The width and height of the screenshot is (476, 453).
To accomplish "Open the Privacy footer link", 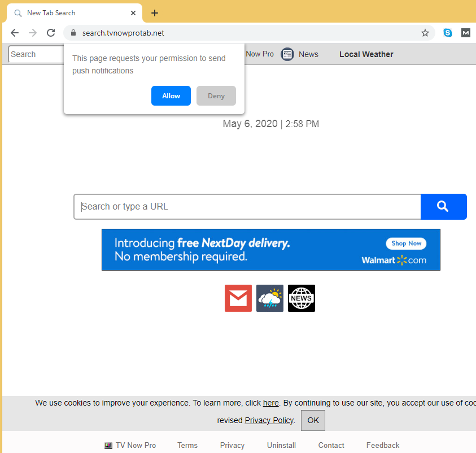I will (232, 446).
